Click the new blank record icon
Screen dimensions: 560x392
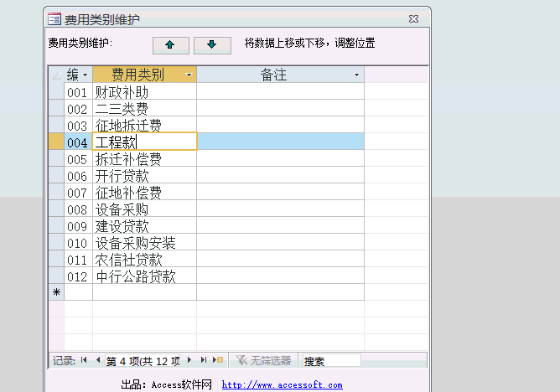(x=218, y=360)
